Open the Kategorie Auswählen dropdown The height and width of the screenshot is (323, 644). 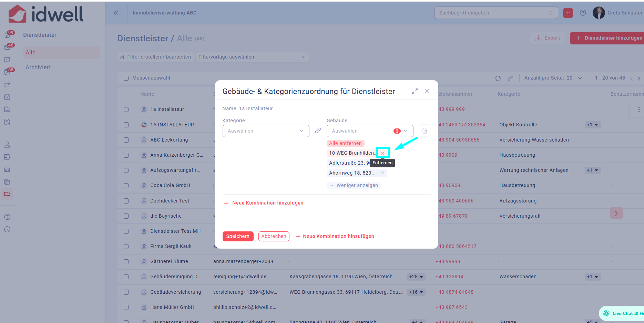click(266, 131)
